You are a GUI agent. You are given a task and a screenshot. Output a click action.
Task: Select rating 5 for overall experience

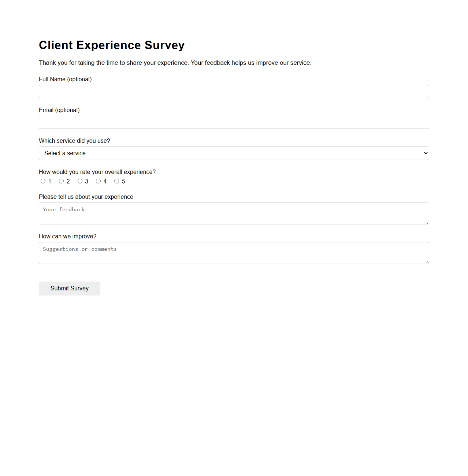tap(116, 181)
